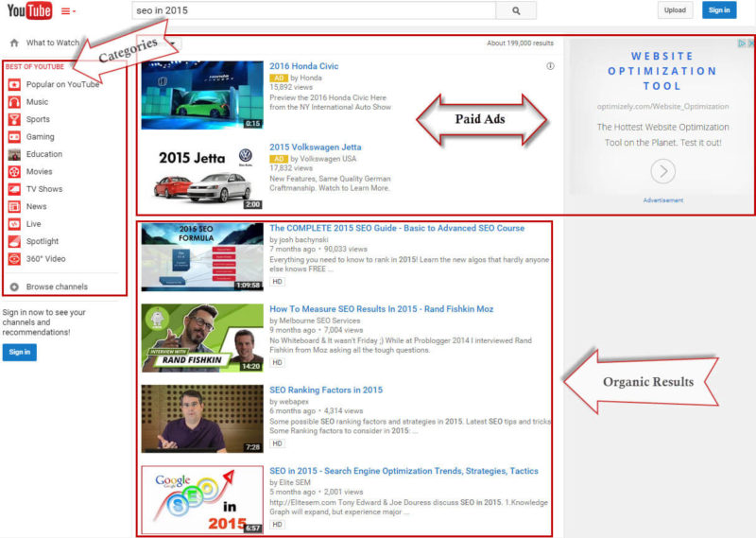Click the Rand Fishkin interview thumbnail
756x538 pixels.
pyautogui.click(x=202, y=338)
